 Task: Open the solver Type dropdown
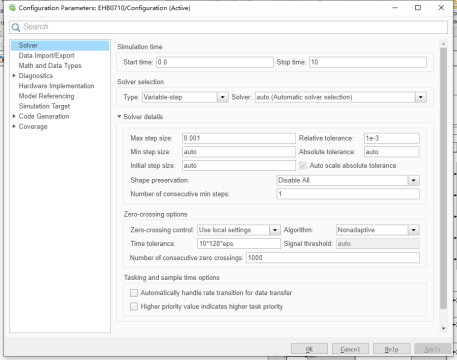(222, 97)
